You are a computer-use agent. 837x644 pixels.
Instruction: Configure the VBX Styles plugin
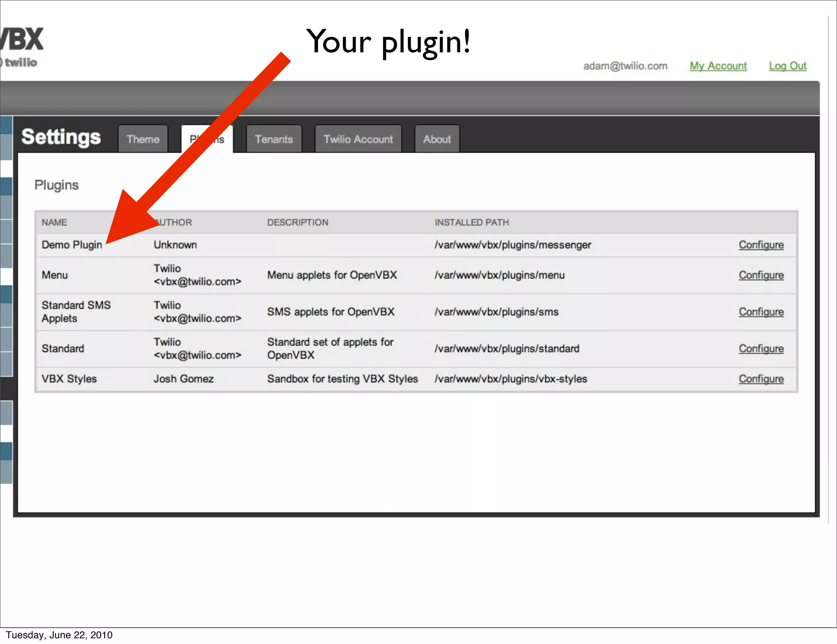pyautogui.click(x=761, y=379)
